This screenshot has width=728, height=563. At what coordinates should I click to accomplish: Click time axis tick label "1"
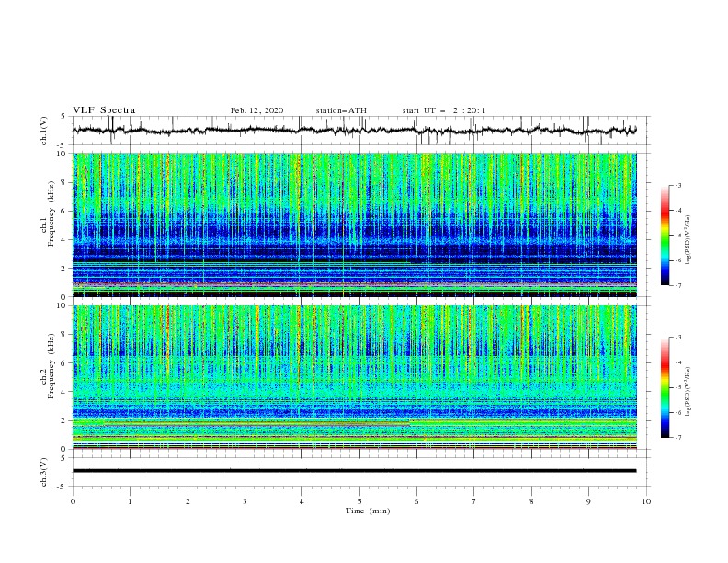130,501
